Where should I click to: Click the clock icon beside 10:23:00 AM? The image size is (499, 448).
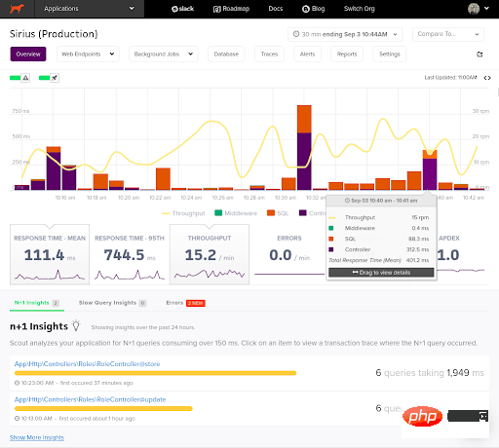tap(18, 383)
